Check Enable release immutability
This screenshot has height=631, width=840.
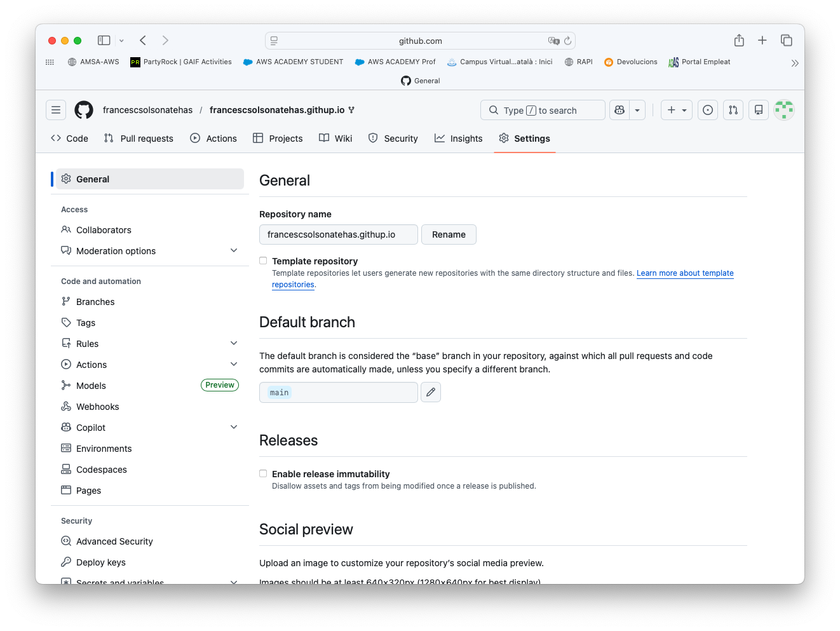(263, 473)
